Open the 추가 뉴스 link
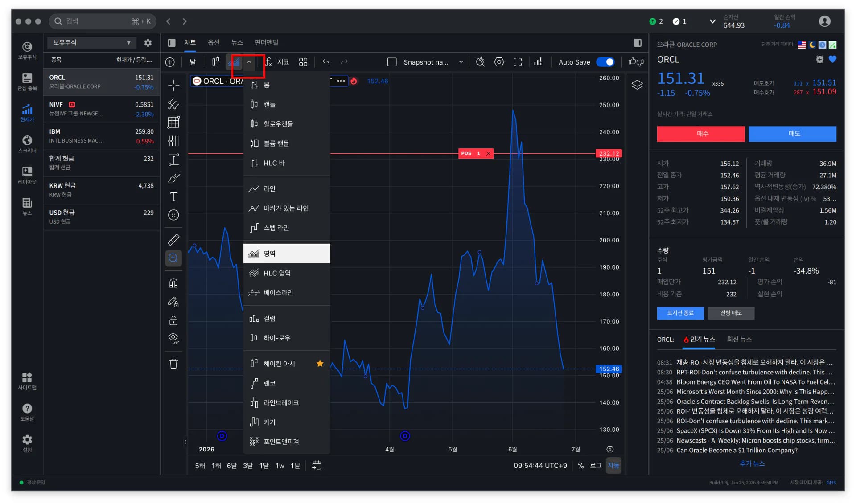 point(752,463)
